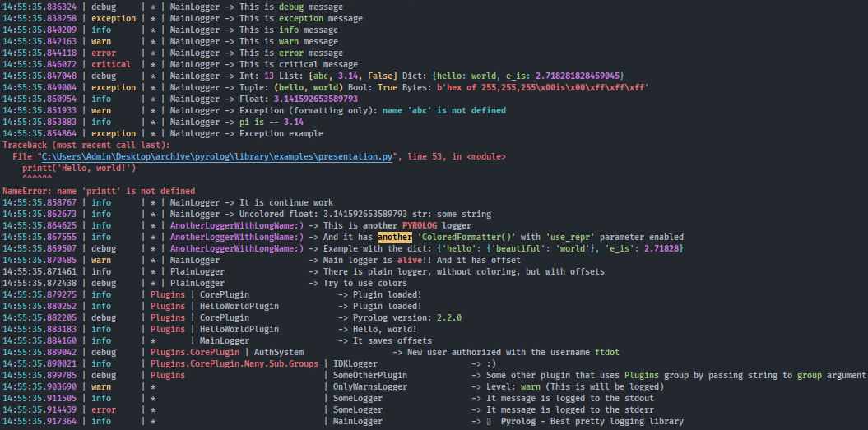Click the 'SomeOtherPlugin' logger name
Viewport: 868px width, 430px height.
pos(370,375)
